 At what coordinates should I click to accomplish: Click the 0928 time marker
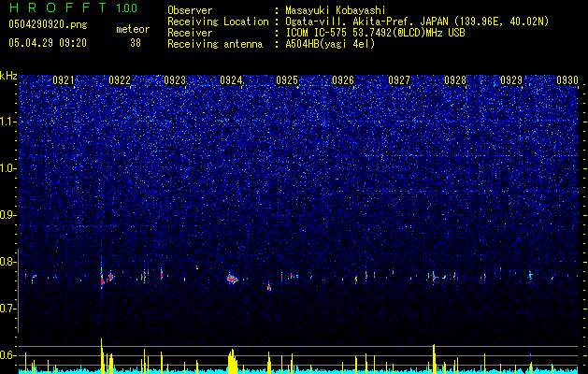455,80
